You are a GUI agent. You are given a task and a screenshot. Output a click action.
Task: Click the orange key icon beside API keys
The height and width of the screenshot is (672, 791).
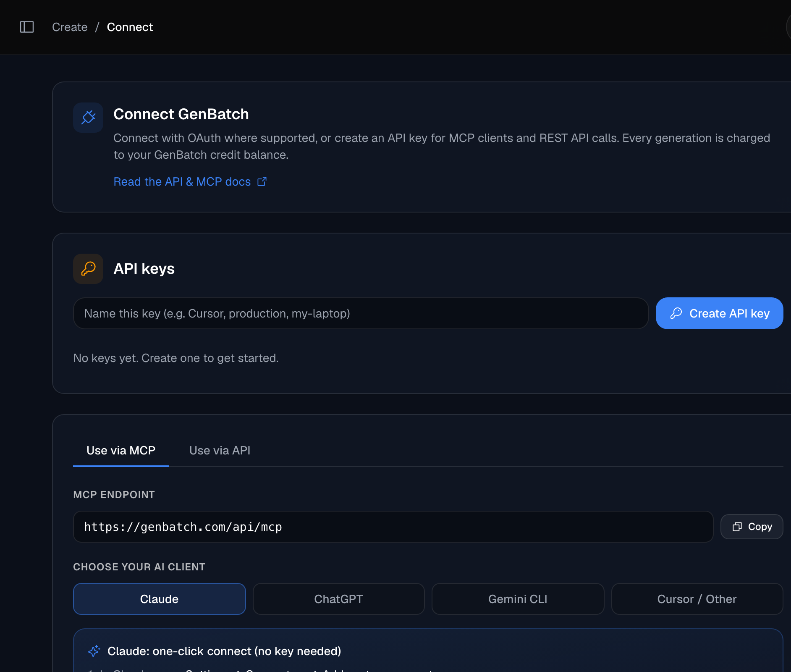88,269
